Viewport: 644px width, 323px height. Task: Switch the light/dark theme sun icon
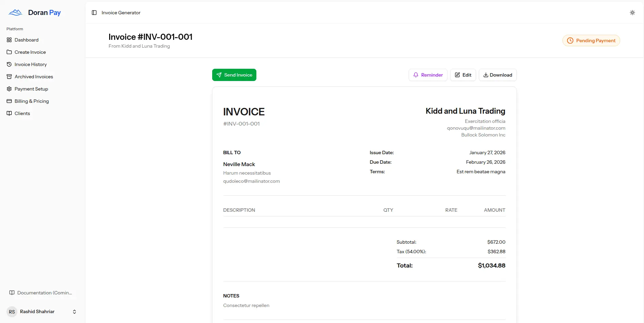tap(632, 13)
